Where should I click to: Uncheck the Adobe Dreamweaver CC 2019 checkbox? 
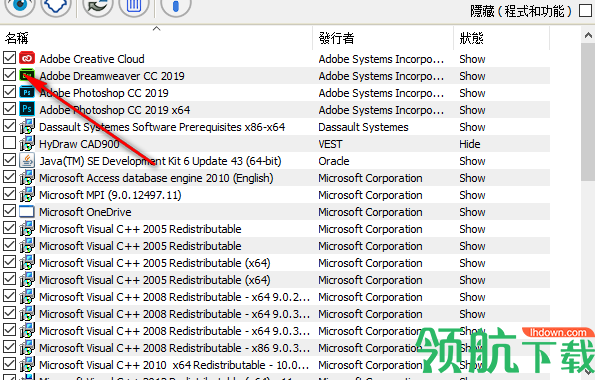9,75
